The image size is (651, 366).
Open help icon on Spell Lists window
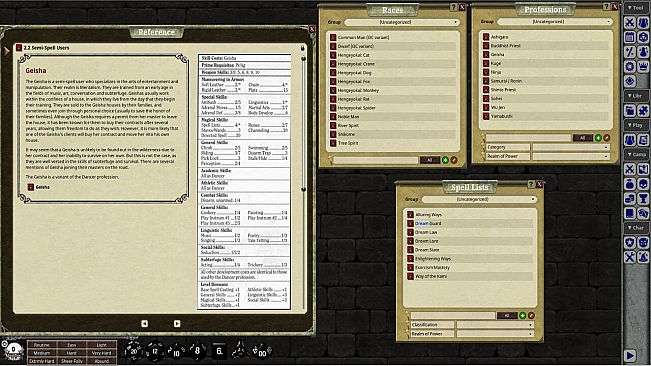coord(531,184)
